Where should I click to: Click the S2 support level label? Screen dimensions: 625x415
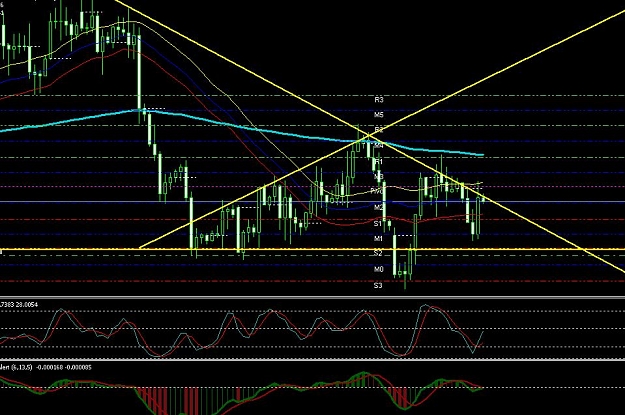[x=378, y=253]
